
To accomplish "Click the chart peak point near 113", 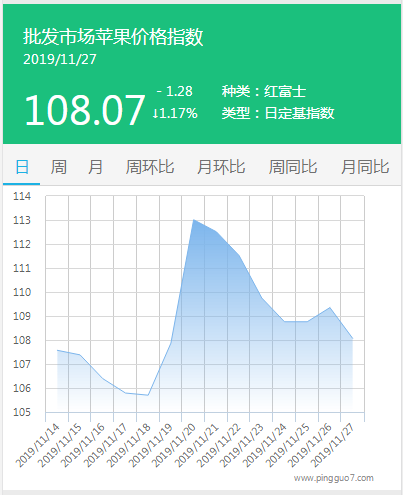I will click(x=194, y=220).
